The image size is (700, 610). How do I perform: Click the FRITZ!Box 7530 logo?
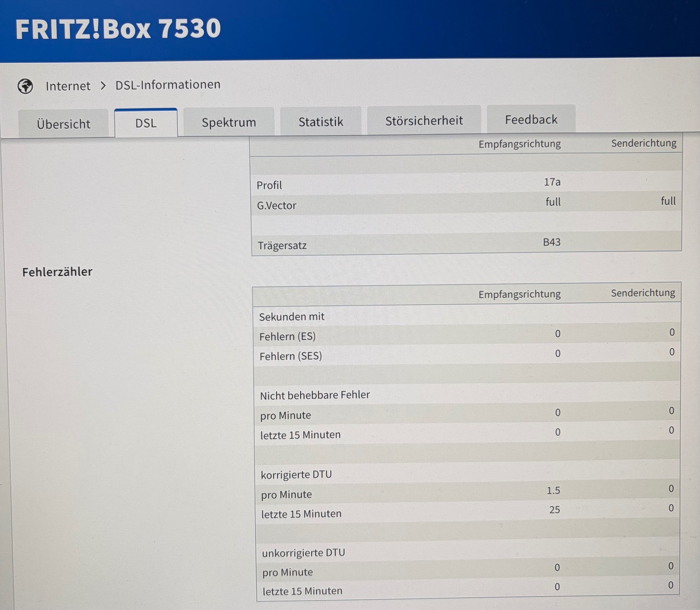pyautogui.click(x=118, y=29)
